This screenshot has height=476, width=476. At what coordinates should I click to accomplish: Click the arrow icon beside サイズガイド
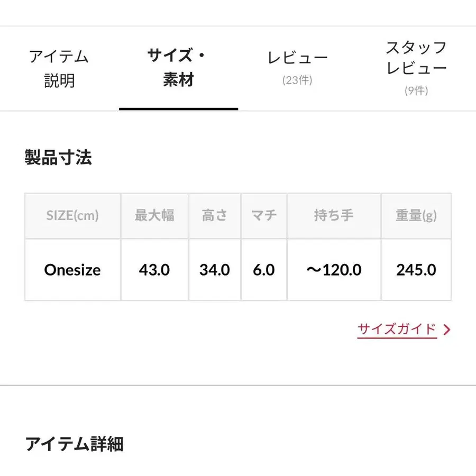click(x=447, y=329)
